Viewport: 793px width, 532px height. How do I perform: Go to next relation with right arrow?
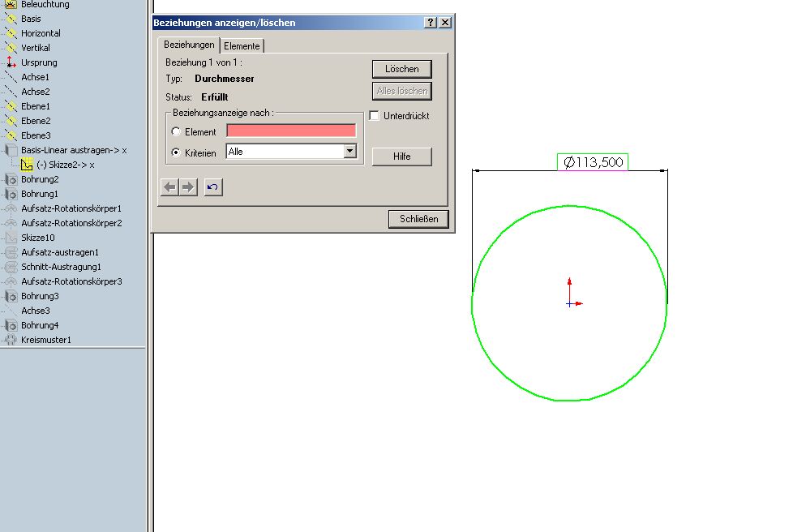(x=188, y=187)
